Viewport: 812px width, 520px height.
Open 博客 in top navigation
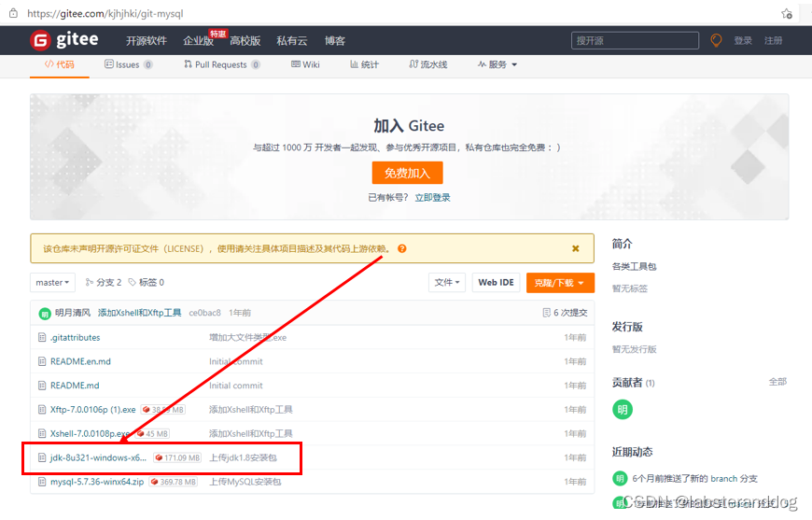pyautogui.click(x=335, y=40)
